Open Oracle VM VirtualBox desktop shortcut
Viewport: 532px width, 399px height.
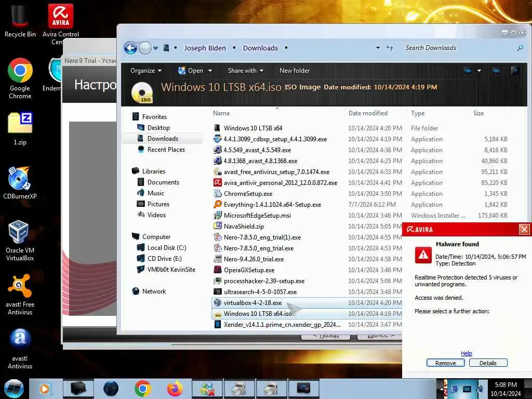coord(20,240)
